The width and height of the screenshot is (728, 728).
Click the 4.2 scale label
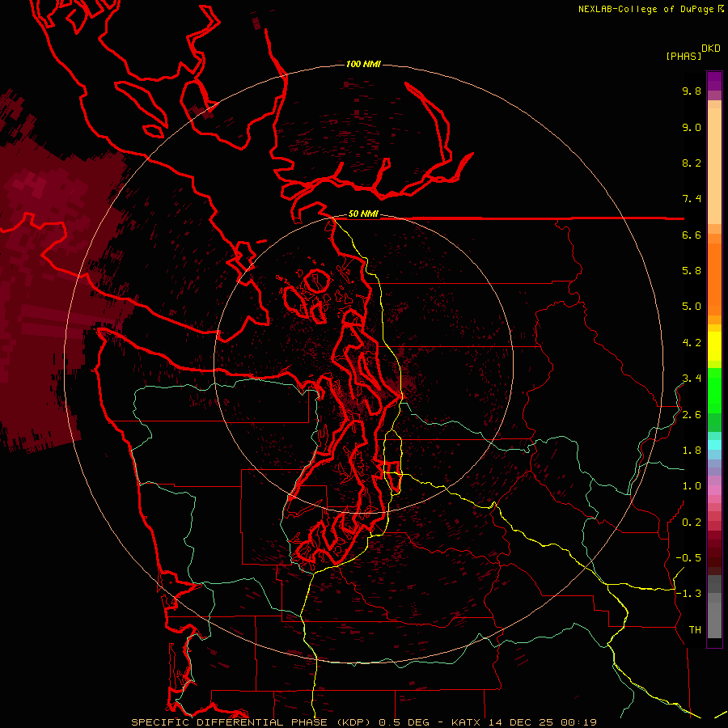tap(692, 343)
